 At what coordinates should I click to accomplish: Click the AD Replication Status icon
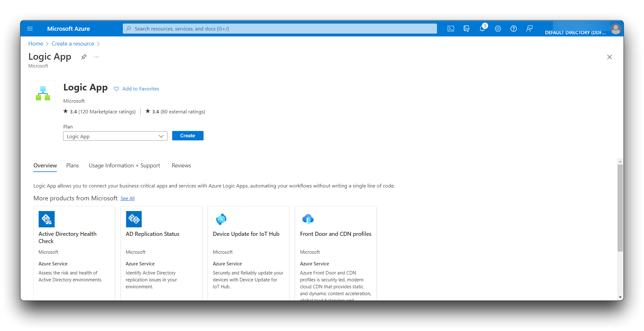(134, 219)
